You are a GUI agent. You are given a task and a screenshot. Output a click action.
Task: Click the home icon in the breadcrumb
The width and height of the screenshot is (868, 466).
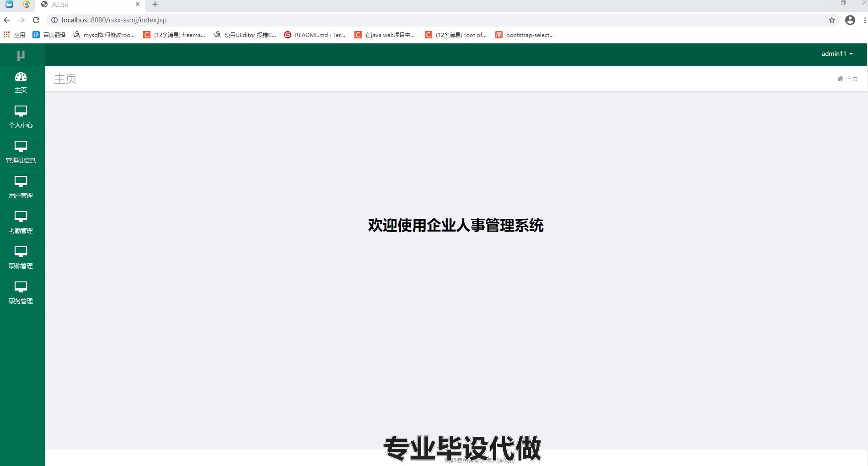840,78
